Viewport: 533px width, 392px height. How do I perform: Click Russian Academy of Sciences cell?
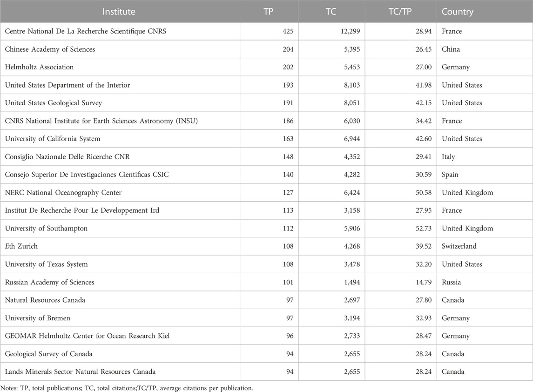tap(50, 282)
